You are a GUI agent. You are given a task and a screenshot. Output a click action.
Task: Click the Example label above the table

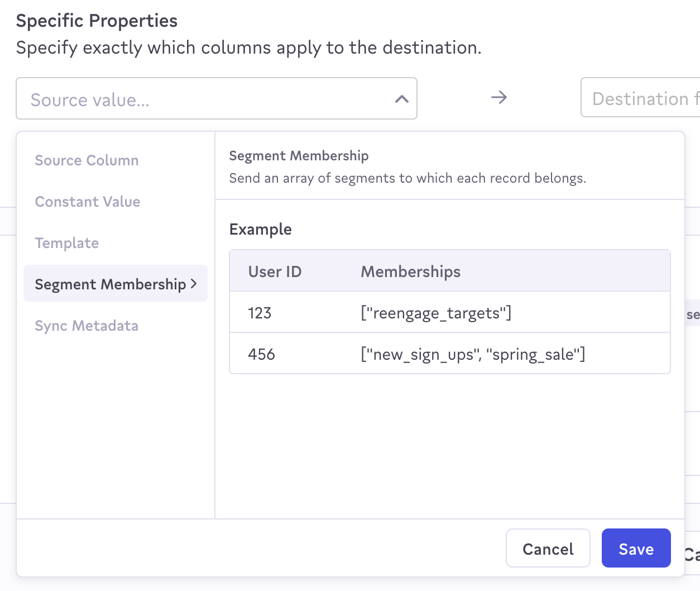[x=260, y=229]
